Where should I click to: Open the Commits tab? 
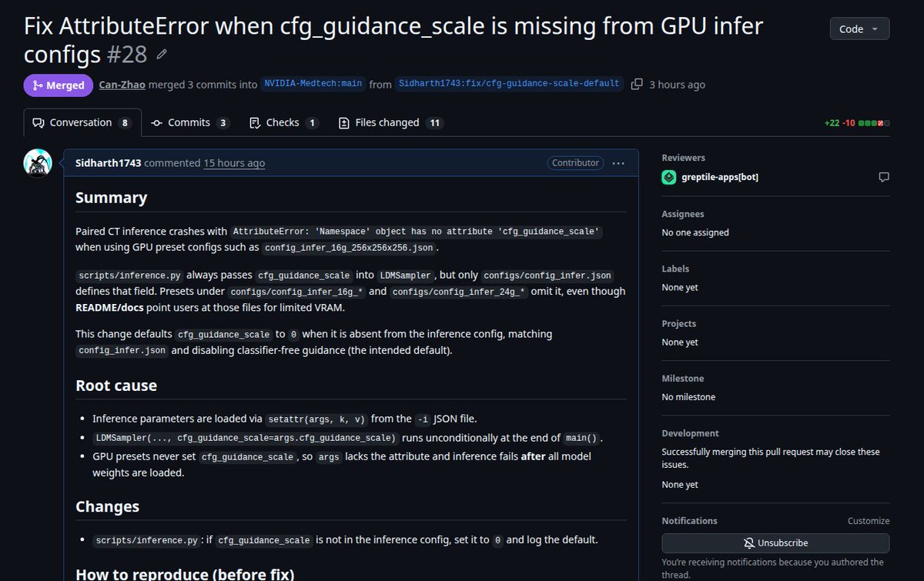click(x=190, y=122)
